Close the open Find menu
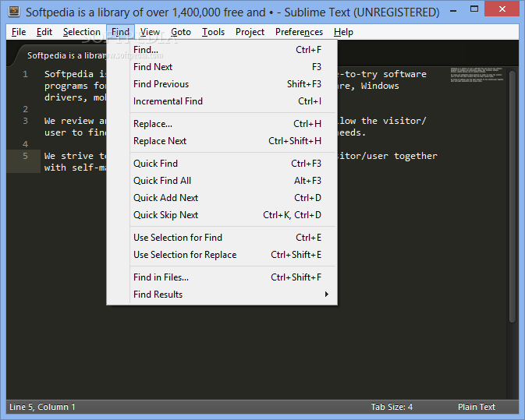The width and height of the screenshot is (525, 420). point(121,32)
